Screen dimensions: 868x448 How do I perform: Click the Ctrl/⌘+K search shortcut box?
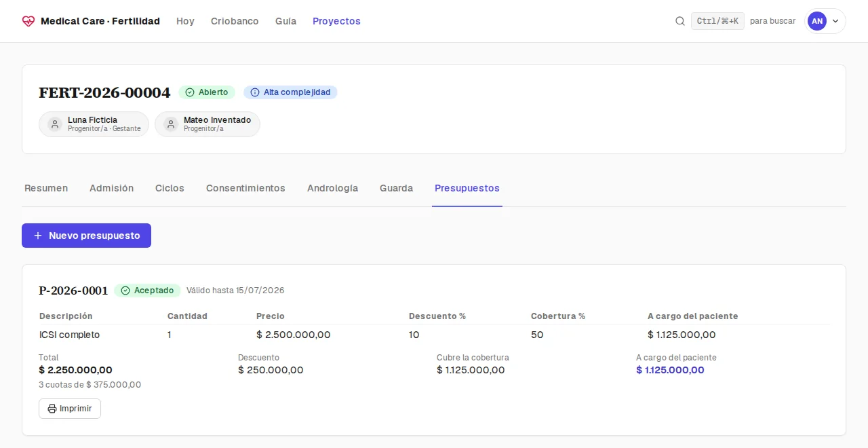click(x=717, y=21)
